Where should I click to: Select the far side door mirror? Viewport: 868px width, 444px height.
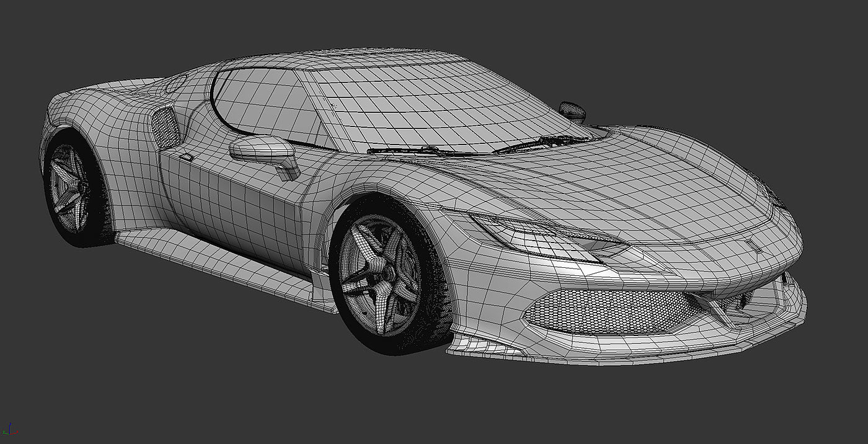point(573,111)
